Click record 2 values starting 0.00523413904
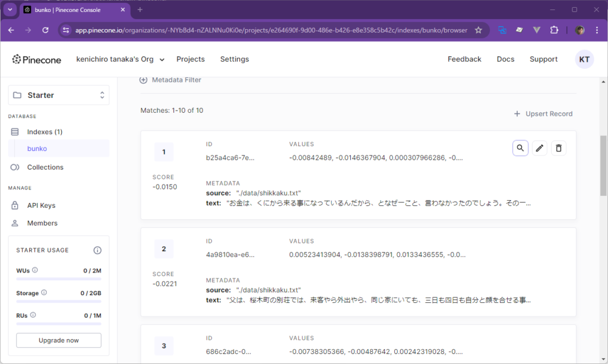Screen dimensions: 608x364 [x=377, y=255]
